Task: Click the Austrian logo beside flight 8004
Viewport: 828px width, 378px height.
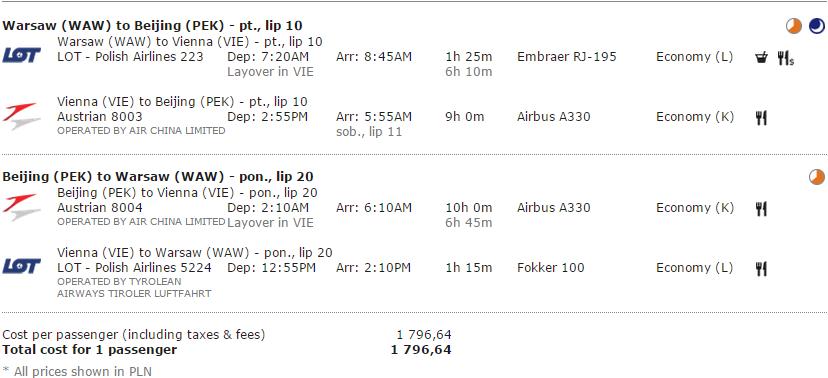Action: (22, 207)
